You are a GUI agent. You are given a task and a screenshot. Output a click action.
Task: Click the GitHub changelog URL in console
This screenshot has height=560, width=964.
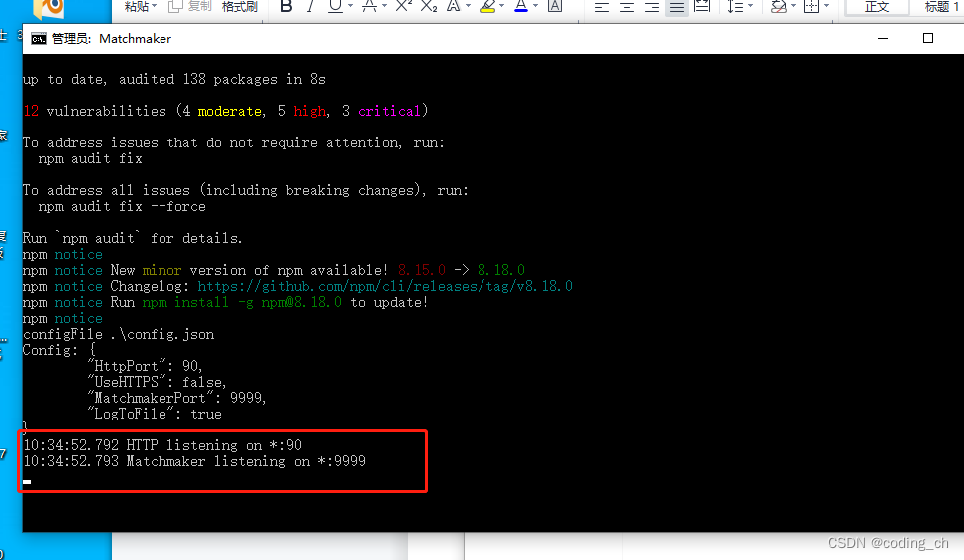coord(385,286)
